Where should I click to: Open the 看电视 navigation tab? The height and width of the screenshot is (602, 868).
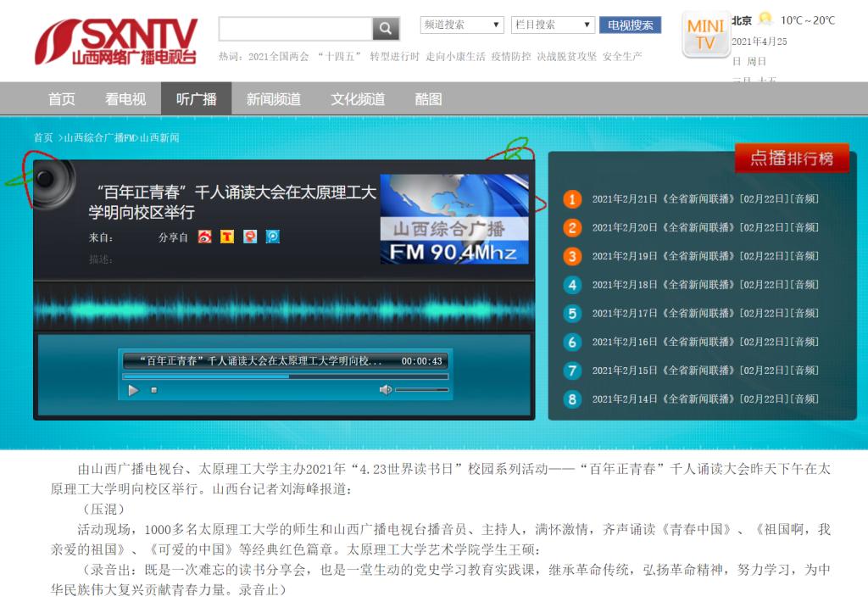point(125,99)
